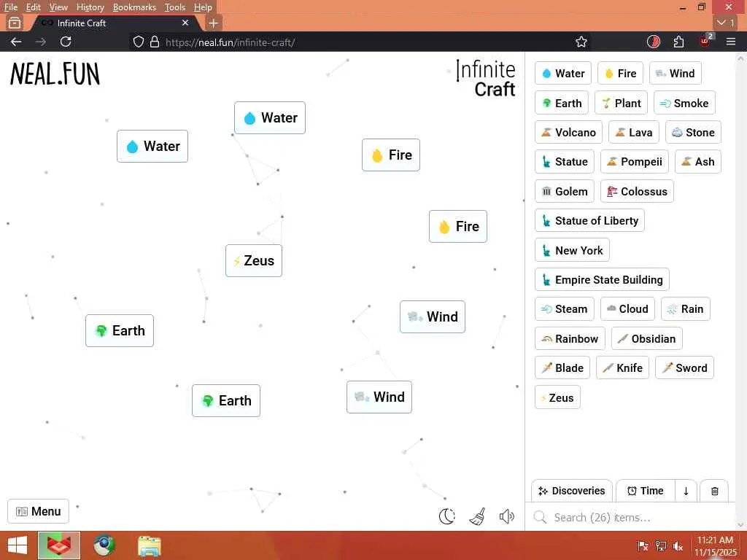The width and height of the screenshot is (747, 560).
Task: Click the NEAL.FUN logo
Action: pos(55,74)
